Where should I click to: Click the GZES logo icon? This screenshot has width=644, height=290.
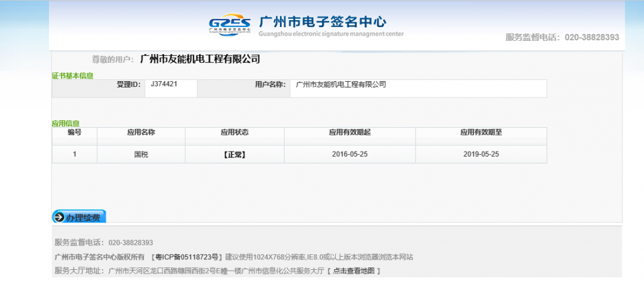point(230,25)
